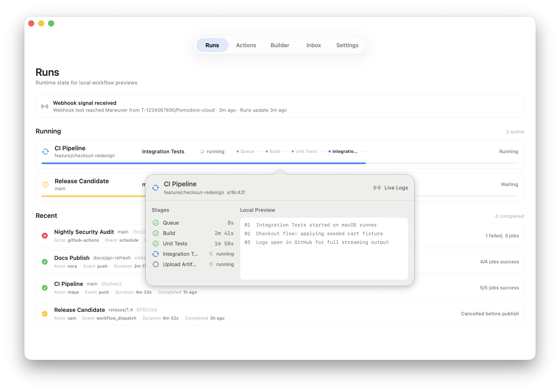Click log line 03 Logs open in GitHub
560x392 pixels.
point(317,242)
